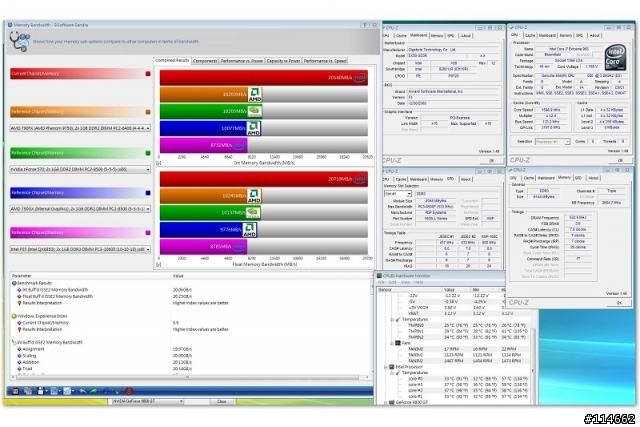Click the Windows Experience Index row icon
Image resolution: width=640 pixels, height=427 pixels.
pos(14,316)
